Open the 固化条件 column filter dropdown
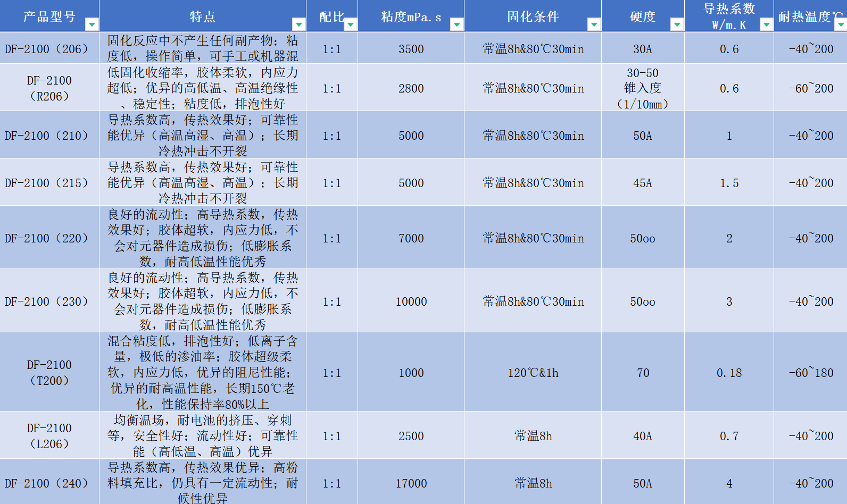 (594, 24)
